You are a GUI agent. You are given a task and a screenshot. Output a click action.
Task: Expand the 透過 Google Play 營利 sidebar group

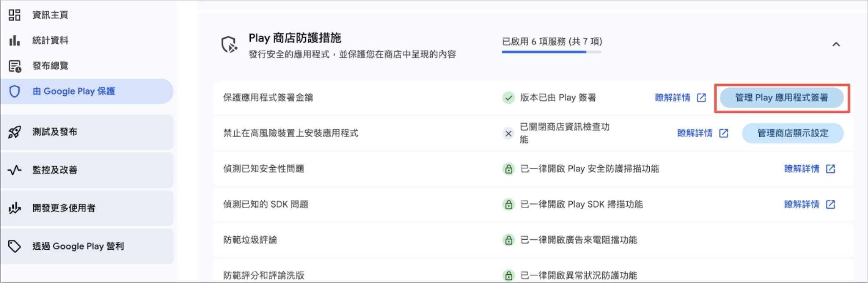click(x=87, y=246)
